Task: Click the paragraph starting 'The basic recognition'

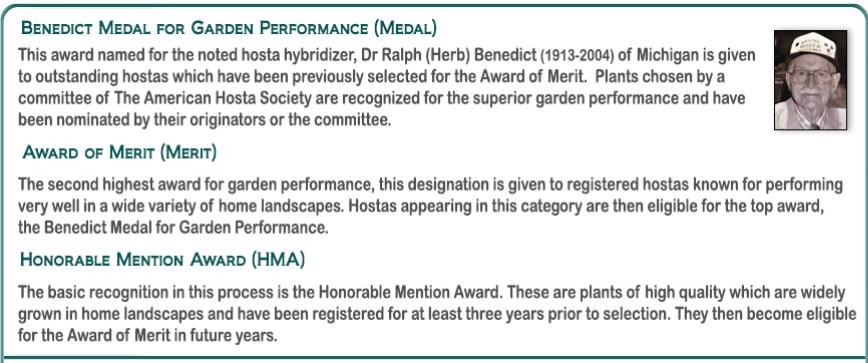Action: point(437,314)
